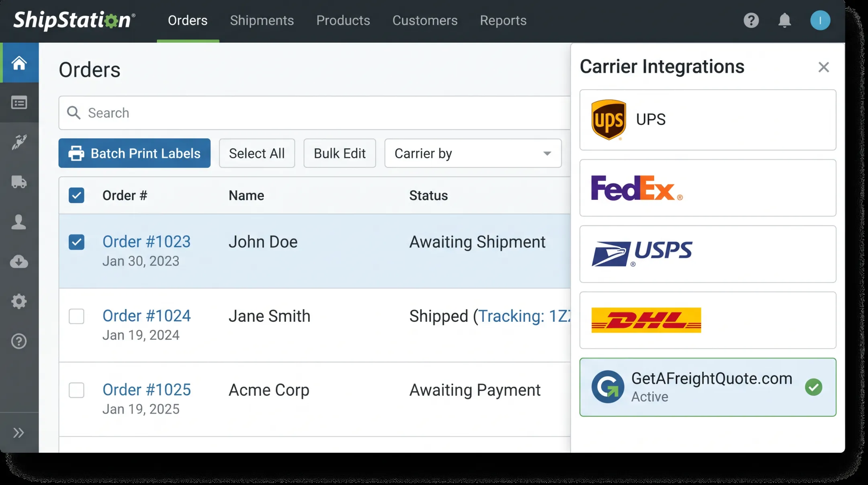The height and width of the screenshot is (485, 868).
Task: Click the rocket icon in sidebar
Action: [x=19, y=142]
